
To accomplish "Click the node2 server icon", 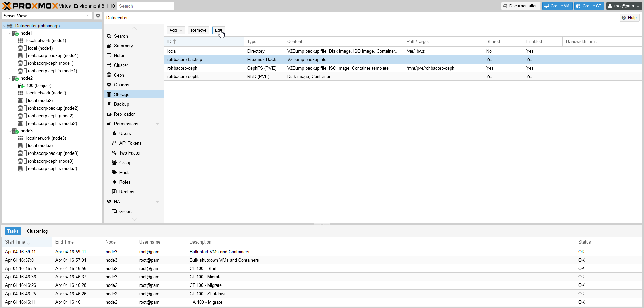I will tap(15, 78).
